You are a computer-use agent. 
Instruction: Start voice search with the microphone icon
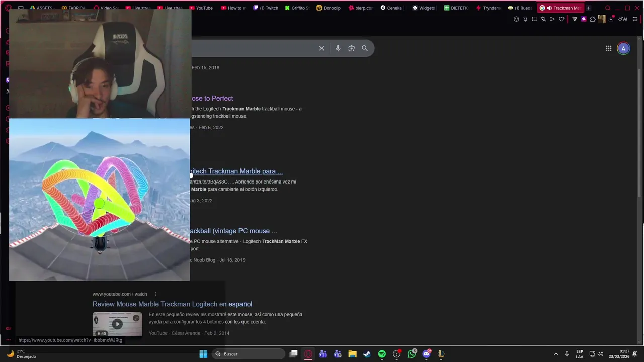[338, 48]
